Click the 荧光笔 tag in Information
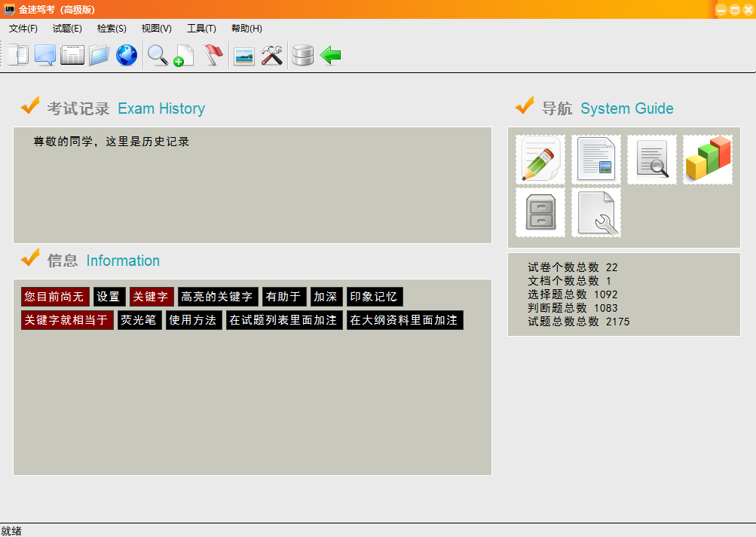The height and width of the screenshot is (537, 756). (x=139, y=320)
